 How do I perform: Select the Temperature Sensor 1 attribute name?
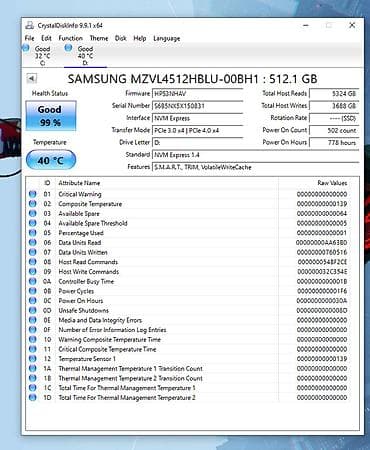click(x=87, y=359)
